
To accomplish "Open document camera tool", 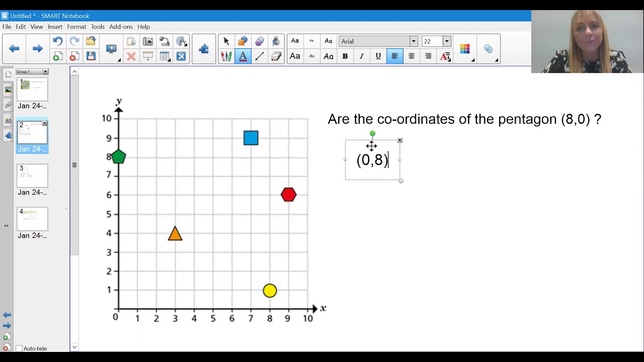I will (x=165, y=41).
